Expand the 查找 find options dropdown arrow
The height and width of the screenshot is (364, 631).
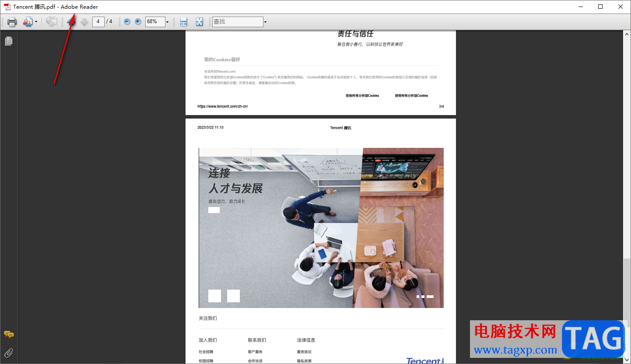tap(265, 22)
